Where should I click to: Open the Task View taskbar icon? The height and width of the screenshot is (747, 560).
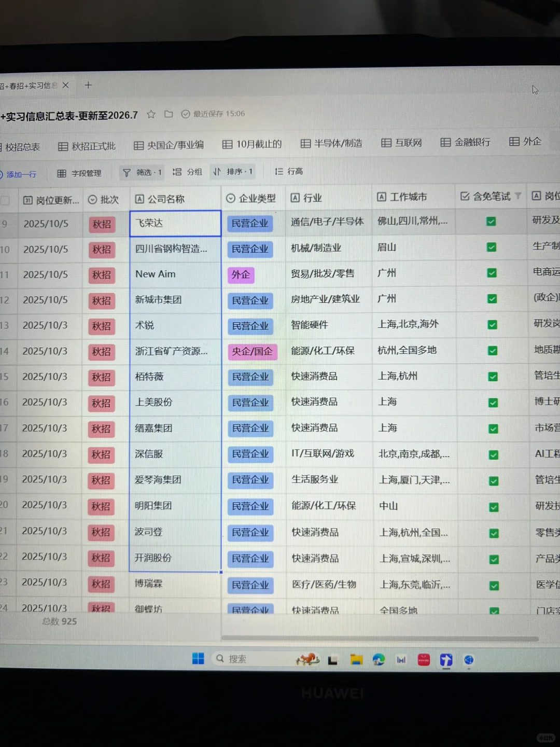pos(333,660)
